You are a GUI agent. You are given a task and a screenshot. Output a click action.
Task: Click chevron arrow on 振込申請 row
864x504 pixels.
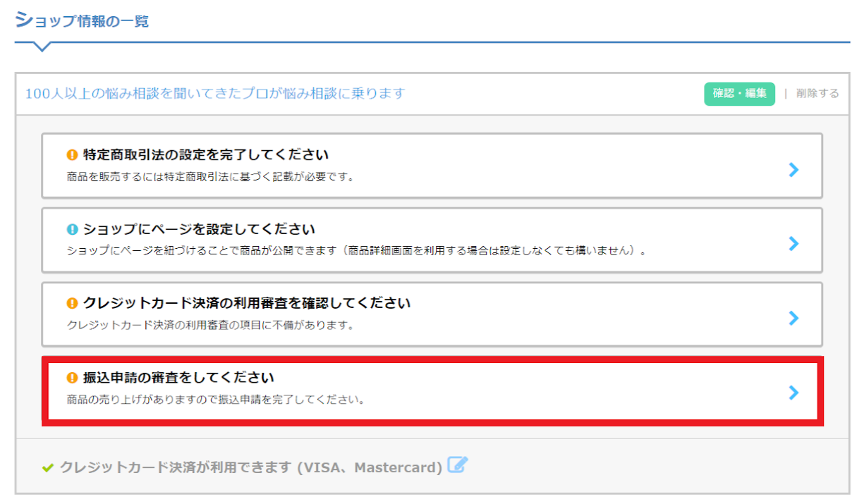[794, 393]
